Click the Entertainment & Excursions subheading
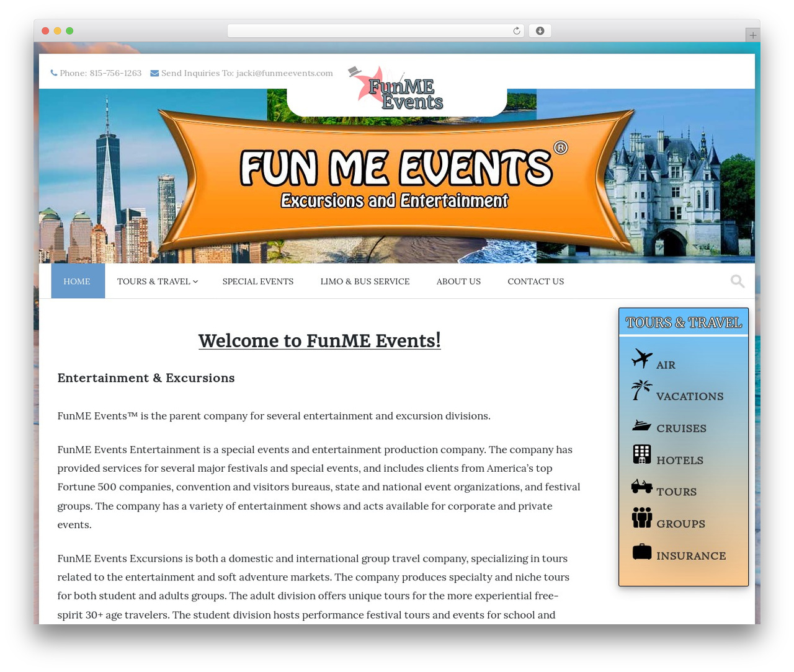 point(146,378)
